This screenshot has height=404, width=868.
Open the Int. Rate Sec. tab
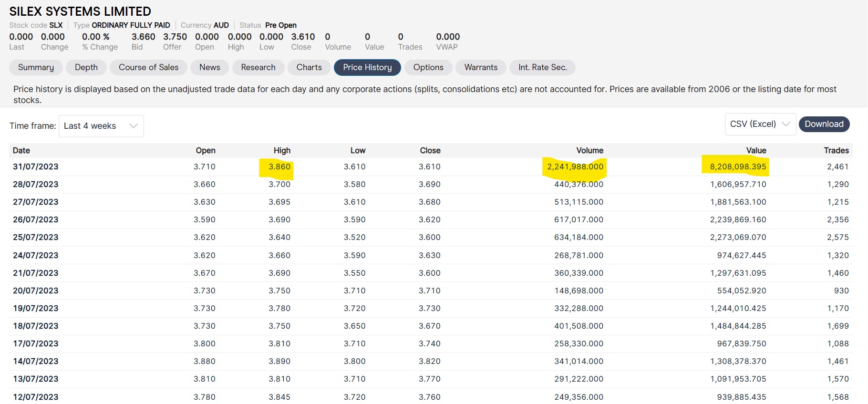[x=543, y=67]
